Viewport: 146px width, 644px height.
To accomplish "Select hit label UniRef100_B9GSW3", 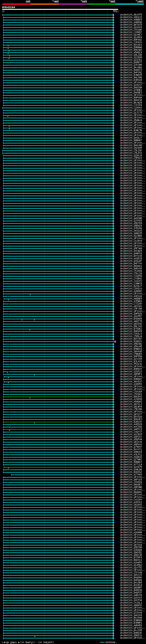I will pos(131,50).
